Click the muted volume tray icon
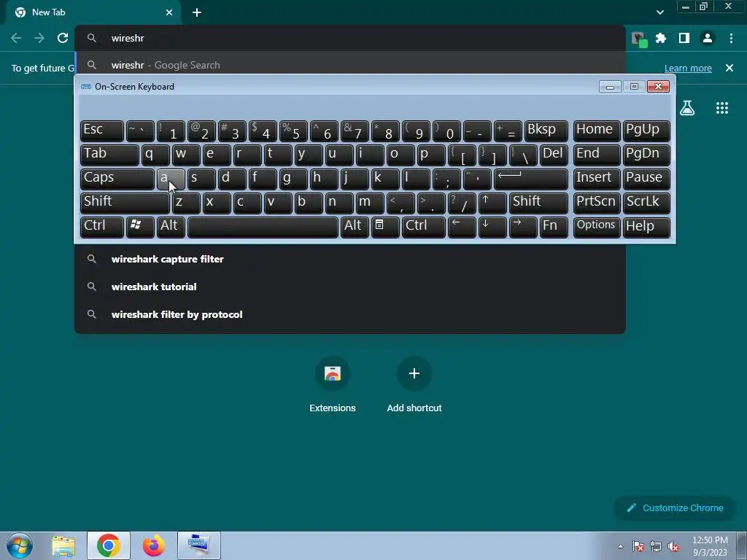This screenshot has width=747, height=560. click(x=673, y=547)
